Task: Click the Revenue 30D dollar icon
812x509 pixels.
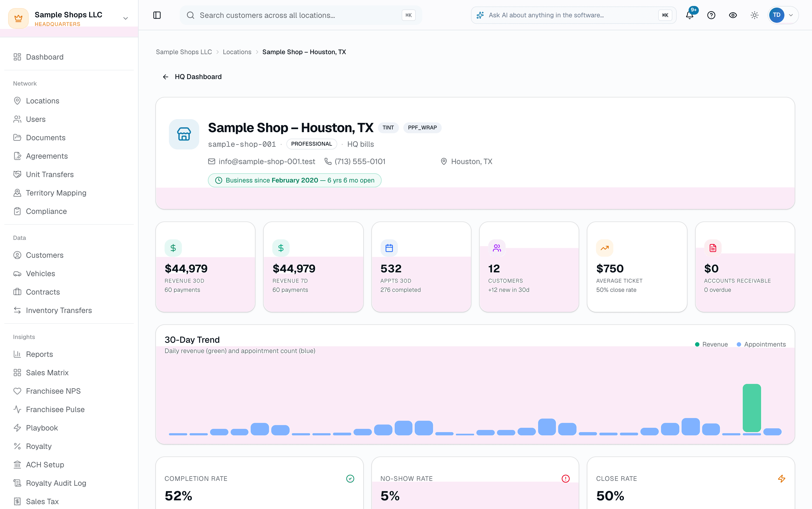Action: 173,248
